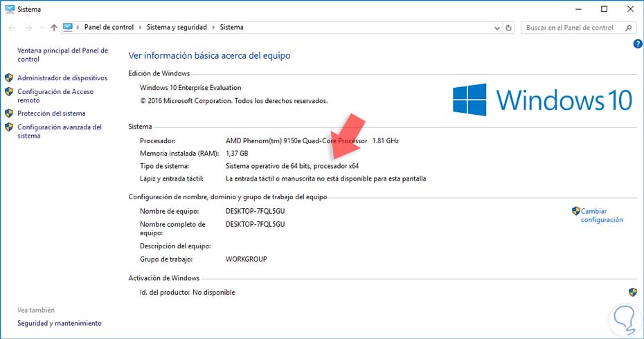Open Configuración de Acceso remoto
644x339 pixels.
tap(55, 96)
